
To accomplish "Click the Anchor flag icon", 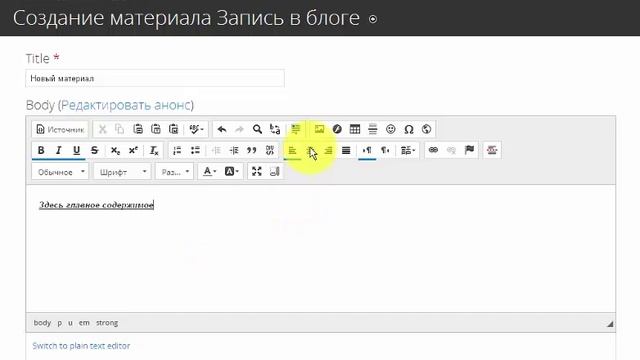I will click(469, 150).
